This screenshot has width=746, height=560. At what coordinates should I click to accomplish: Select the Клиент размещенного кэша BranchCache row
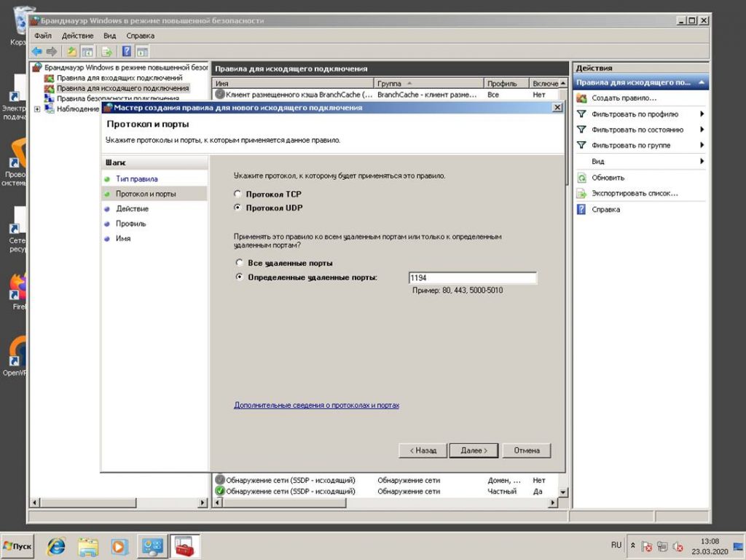coord(385,95)
